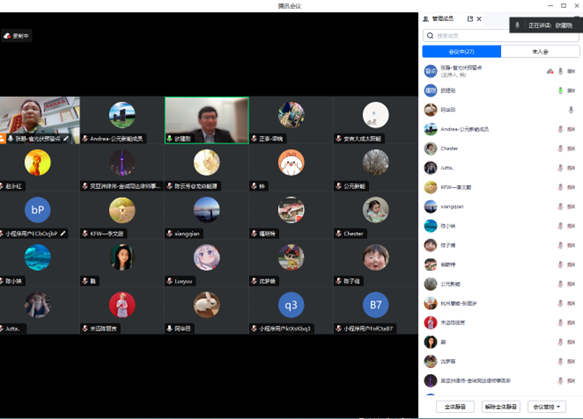Focus the member search field
The width and height of the screenshot is (583, 419).
(x=501, y=36)
